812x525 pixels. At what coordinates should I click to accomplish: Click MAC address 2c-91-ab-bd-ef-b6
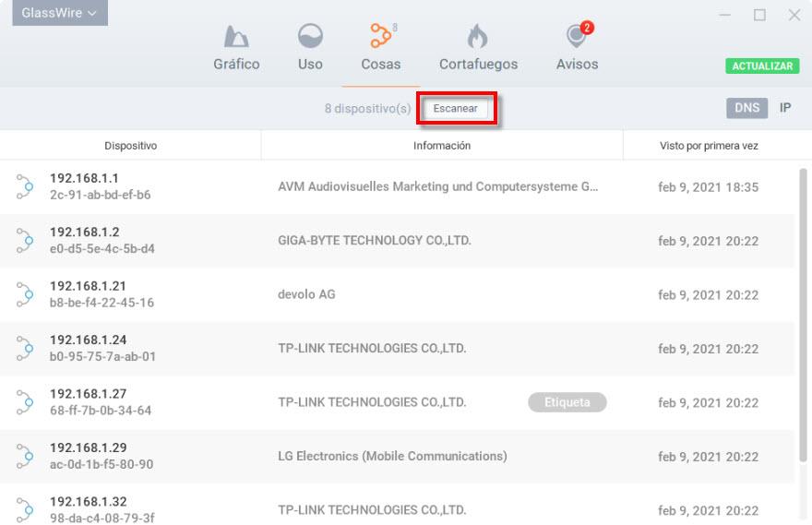[x=100, y=195]
